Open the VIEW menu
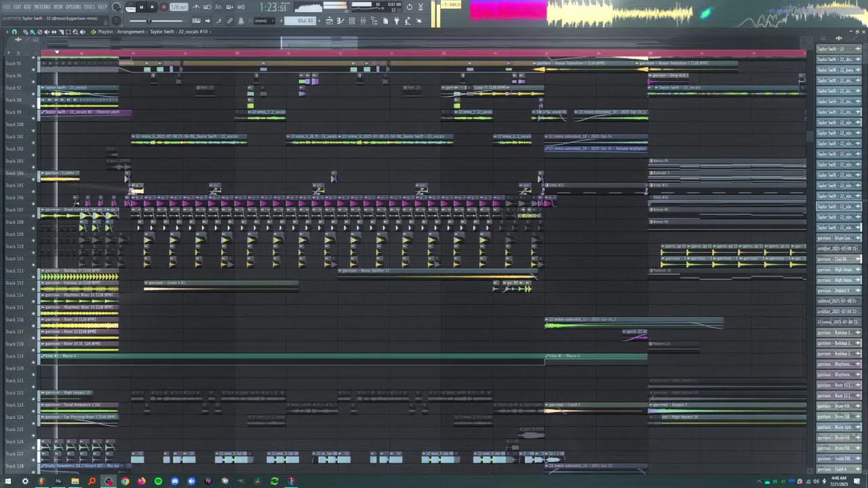The width and height of the screenshot is (868, 488). click(x=58, y=7)
